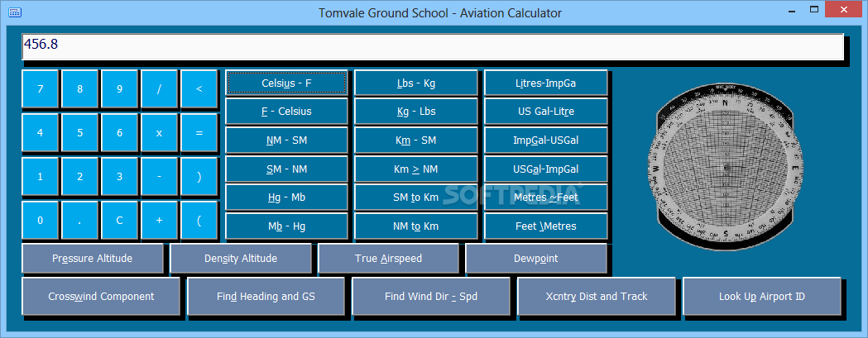Open the Pressure Altitude calculator
This screenshot has height=338, width=868.
[93, 259]
